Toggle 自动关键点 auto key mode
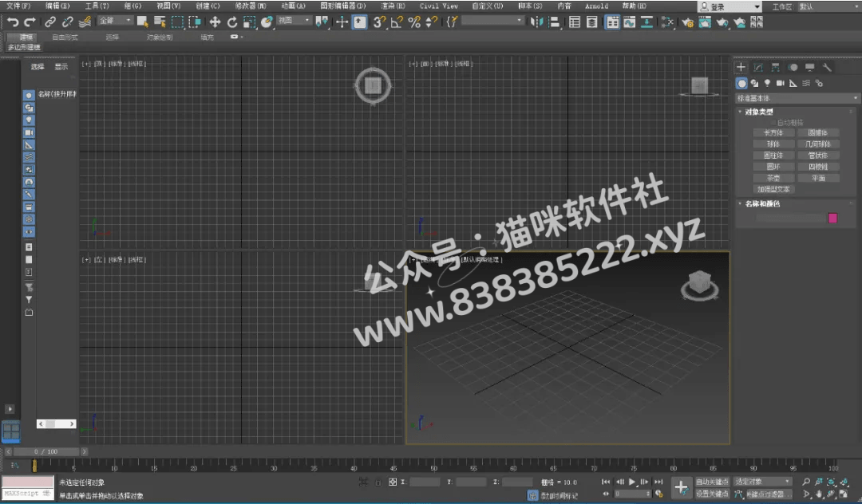 point(712,482)
